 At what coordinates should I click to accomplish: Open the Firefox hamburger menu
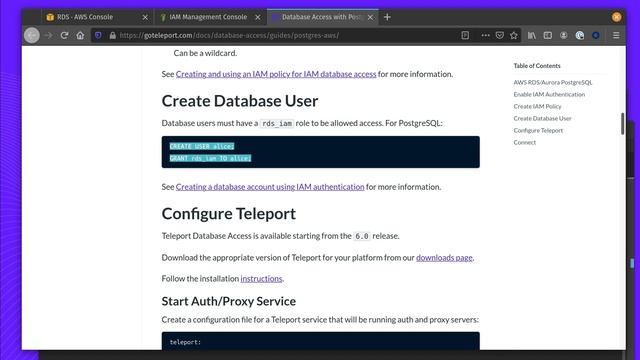pos(616,35)
